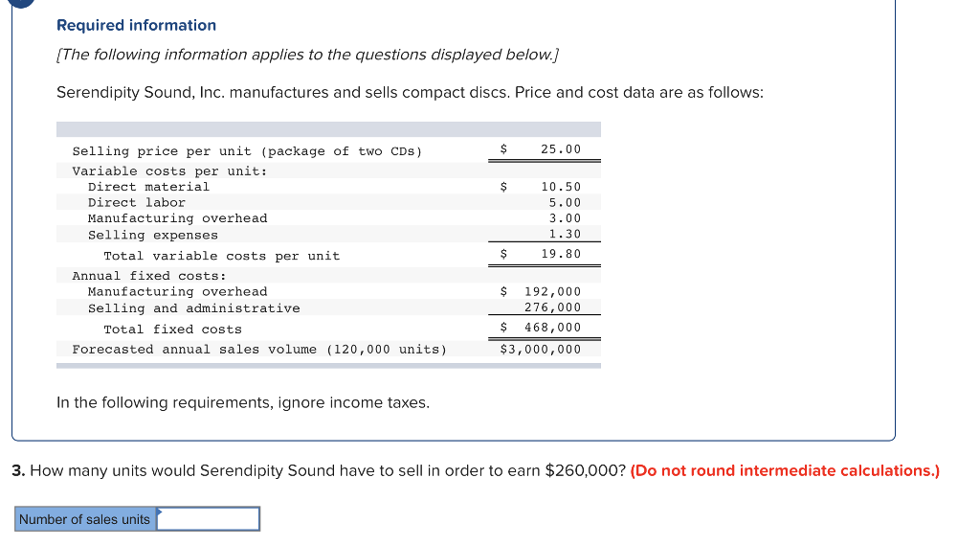Select Manufacturing overhead variable cost 3.00
This screenshot has width=980, height=546.
(x=565, y=218)
